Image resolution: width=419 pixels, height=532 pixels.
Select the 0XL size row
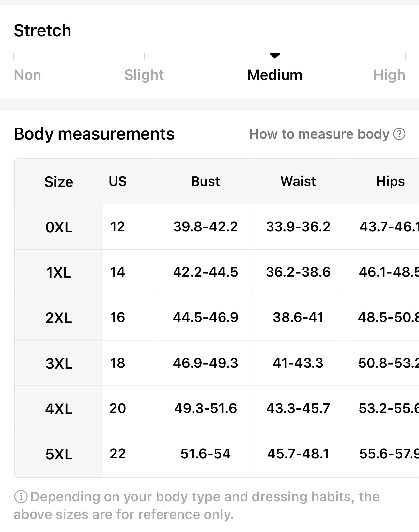click(x=59, y=227)
